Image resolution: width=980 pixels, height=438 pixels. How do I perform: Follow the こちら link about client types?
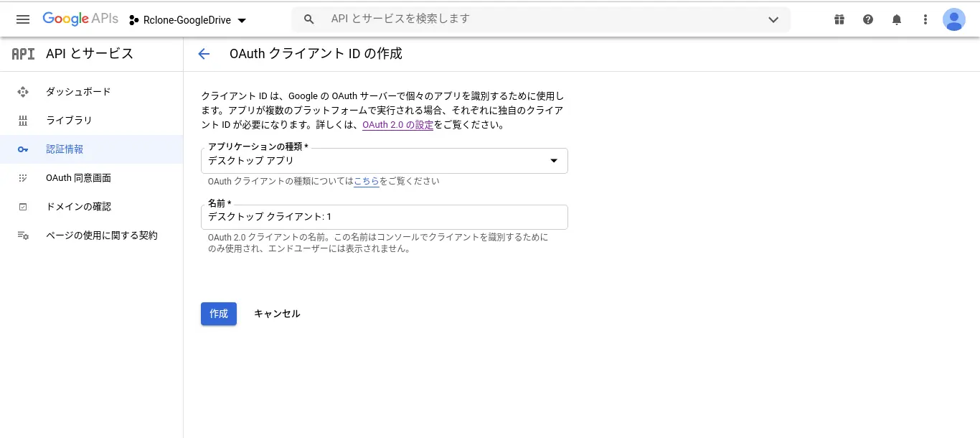tap(367, 182)
